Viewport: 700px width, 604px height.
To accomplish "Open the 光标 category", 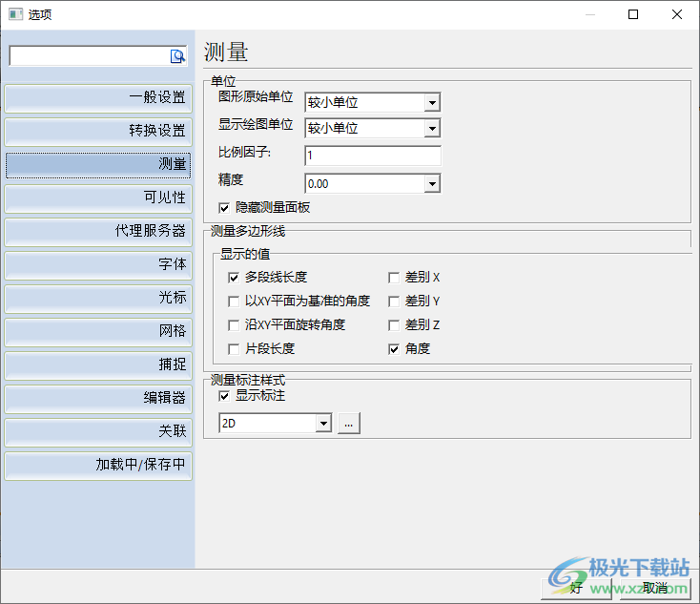I will click(x=98, y=298).
